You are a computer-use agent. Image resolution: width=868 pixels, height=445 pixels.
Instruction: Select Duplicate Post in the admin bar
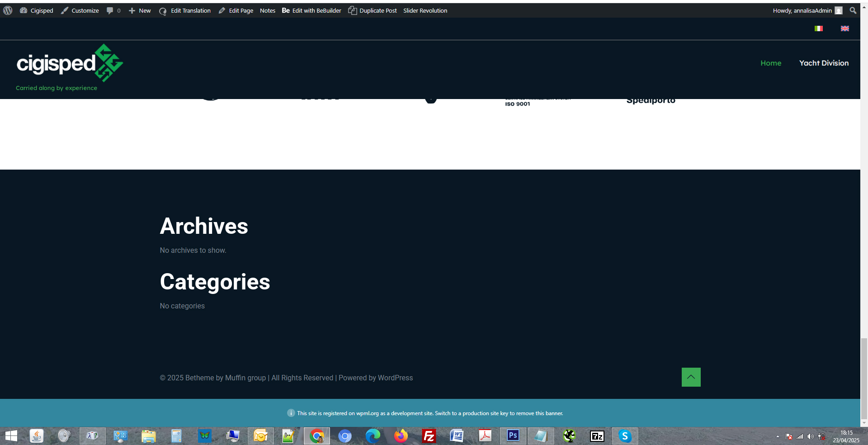(373, 10)
